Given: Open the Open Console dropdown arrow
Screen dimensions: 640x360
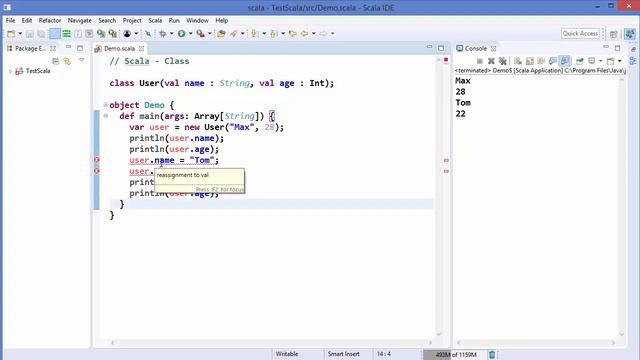Looking at the screenshot, I should [620, 61].
